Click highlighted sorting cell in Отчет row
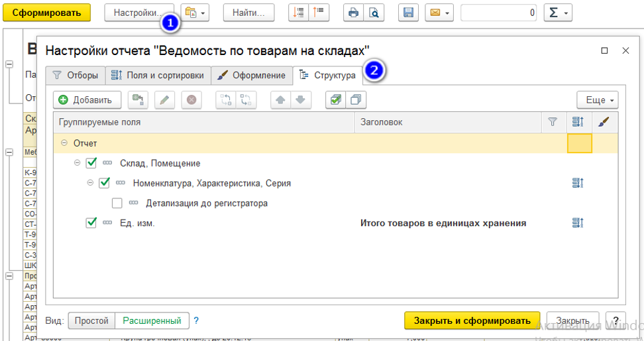This screenshot has width=644, height=341. (x=580, y=143)
